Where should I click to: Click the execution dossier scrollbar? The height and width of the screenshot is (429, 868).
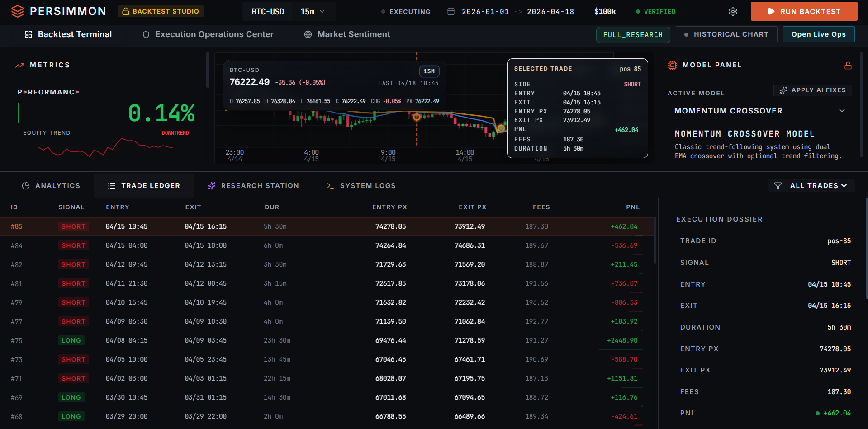(866, 248)
